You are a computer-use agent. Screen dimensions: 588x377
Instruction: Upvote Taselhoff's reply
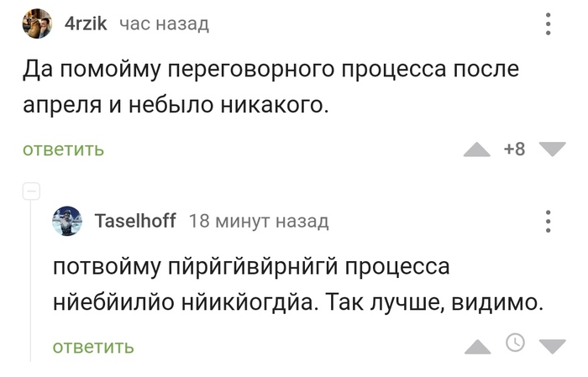tap(477, 346)
